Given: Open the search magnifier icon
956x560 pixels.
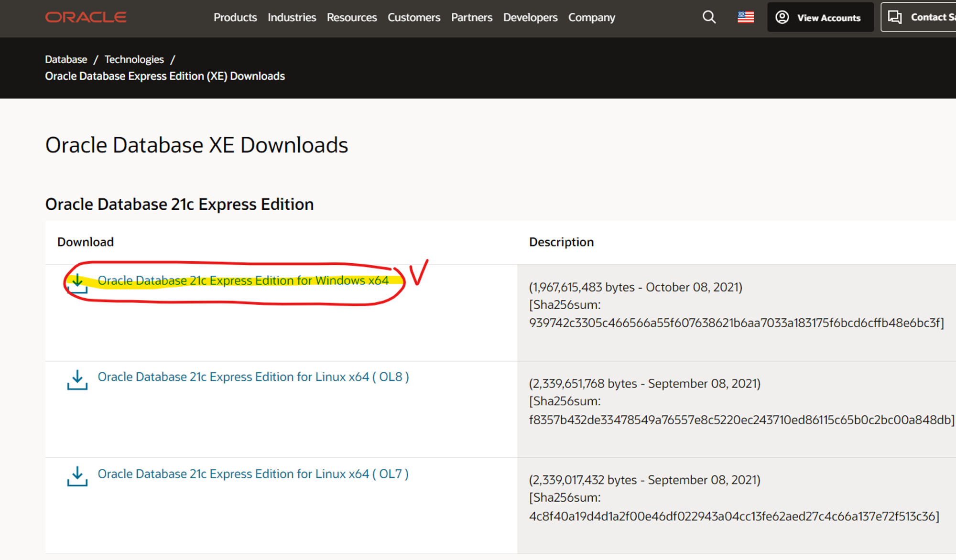Looking at the screenshot, I should (x=709, y=17).
